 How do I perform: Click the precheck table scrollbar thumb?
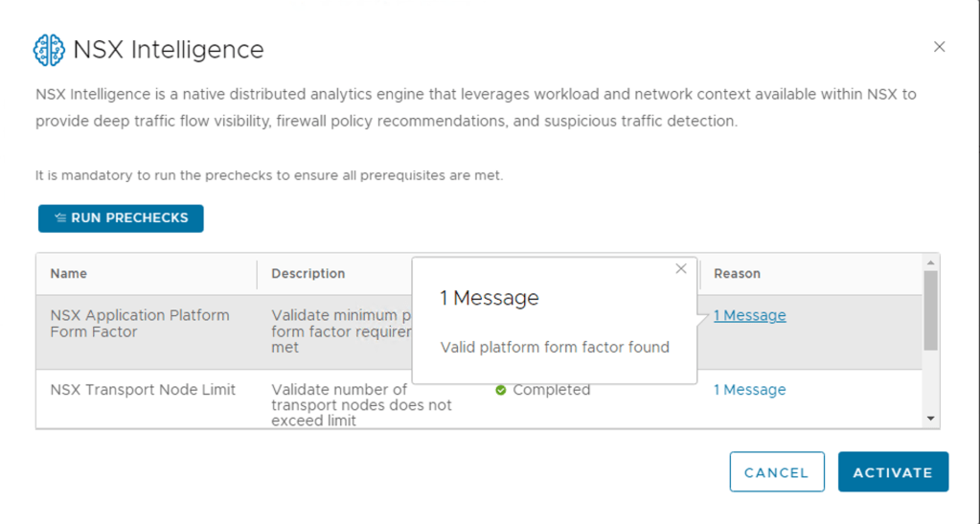(x=929, y=310)
